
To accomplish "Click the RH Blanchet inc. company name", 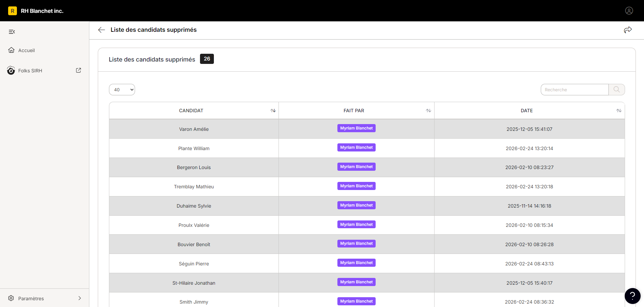I will tap(42, 11).
